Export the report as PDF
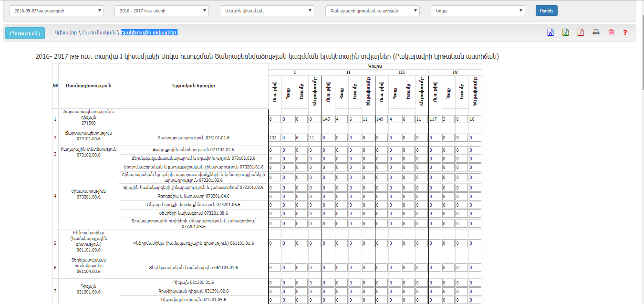The image size is (644, 304). 581,32
